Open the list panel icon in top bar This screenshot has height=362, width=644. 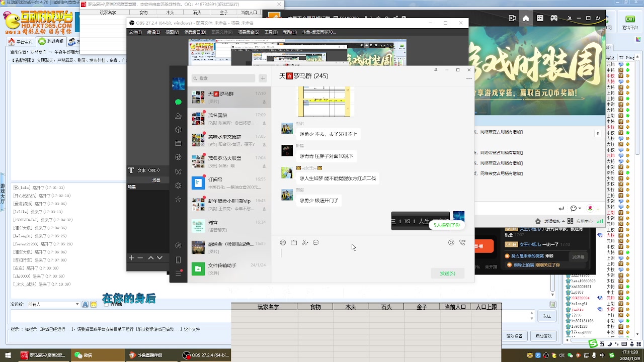pyautogui.click(x=540, y=18)
